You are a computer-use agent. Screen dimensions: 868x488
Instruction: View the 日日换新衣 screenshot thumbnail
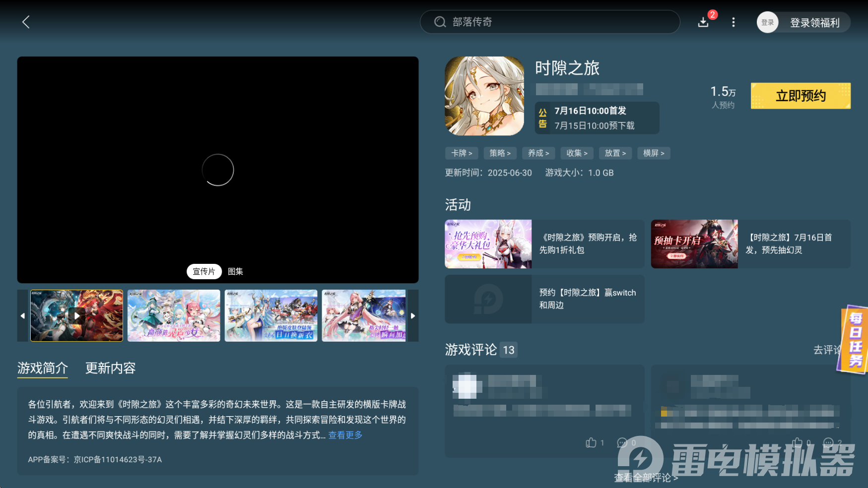(x=271, y=316)
